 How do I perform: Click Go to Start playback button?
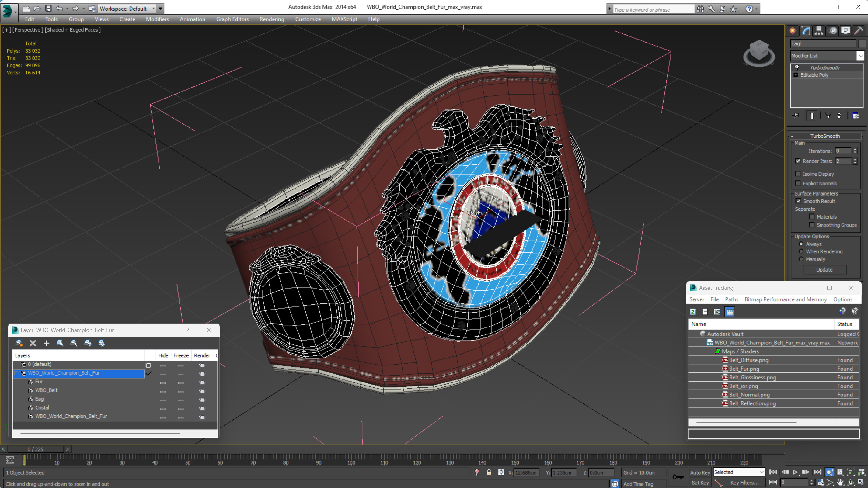point(773,472)
